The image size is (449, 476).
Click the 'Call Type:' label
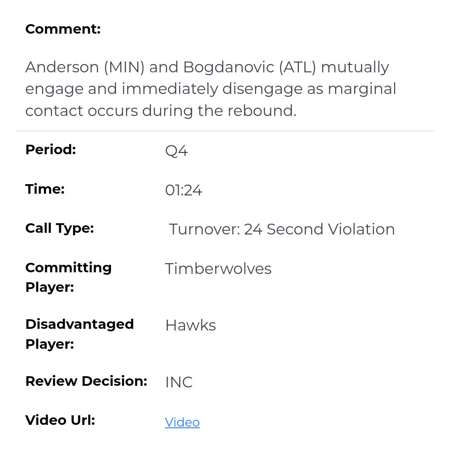pyautogui.click(x=59, y=228)
